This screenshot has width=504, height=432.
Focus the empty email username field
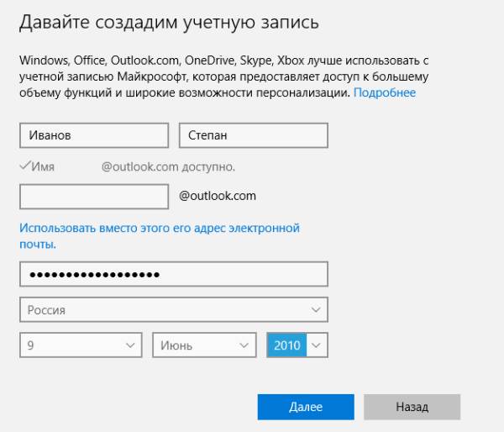tap(93, 197)
